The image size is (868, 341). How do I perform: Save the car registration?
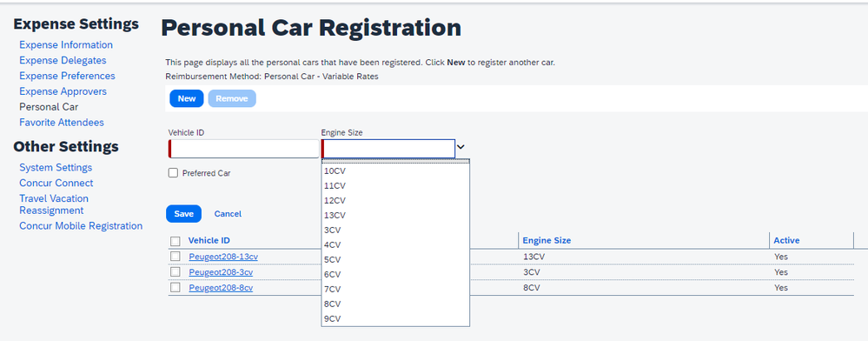[184, 213]
